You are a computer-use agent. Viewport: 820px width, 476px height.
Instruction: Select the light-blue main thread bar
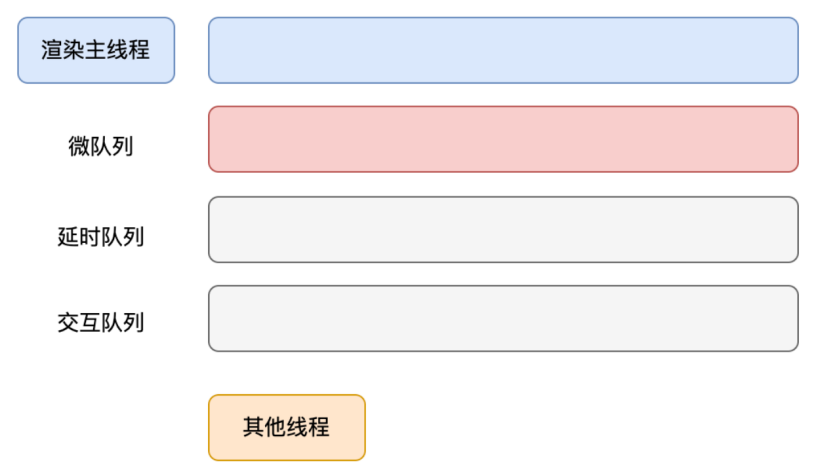click(503, 50)
